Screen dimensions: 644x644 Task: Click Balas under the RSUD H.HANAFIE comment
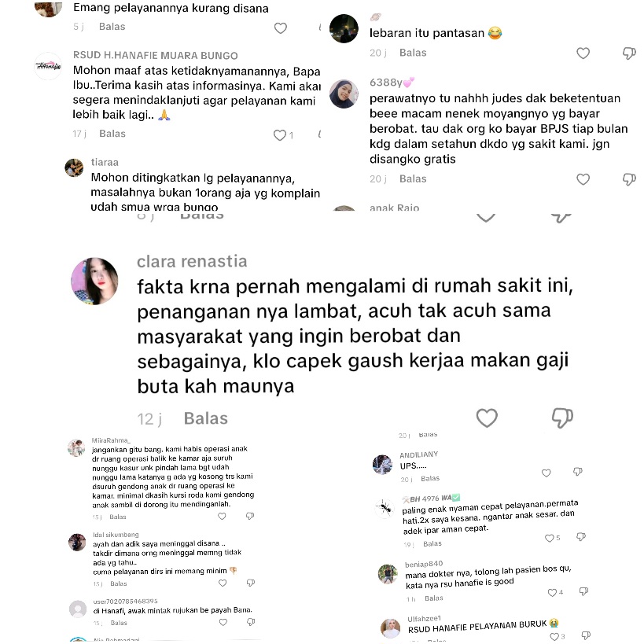click(112, 134)
